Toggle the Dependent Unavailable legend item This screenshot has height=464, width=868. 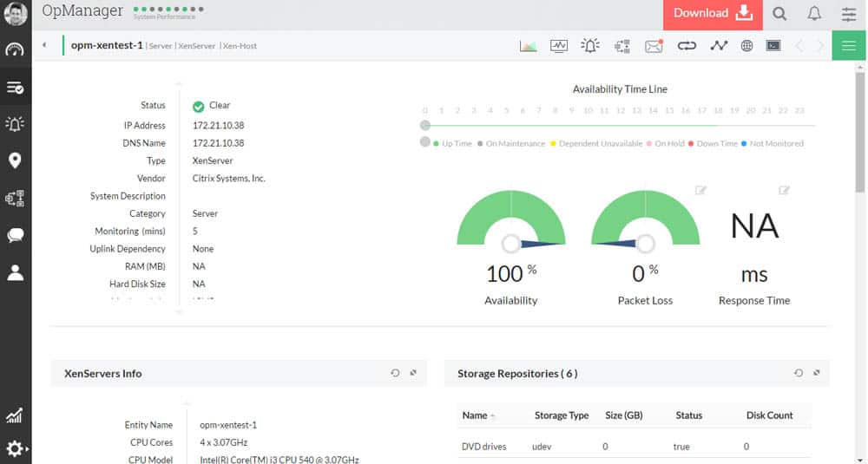coord(597,144)
